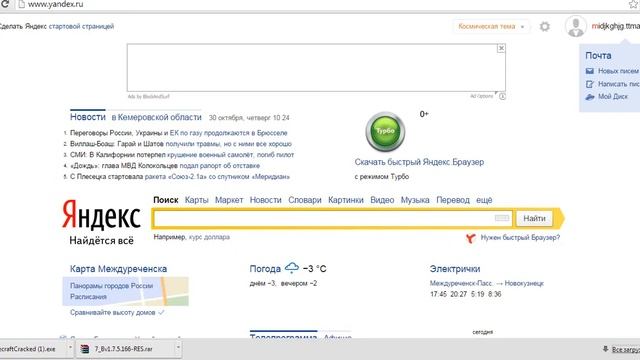640x360 pixels.
Task: Open the Перевод tab
Action: (x=453, y=200)
